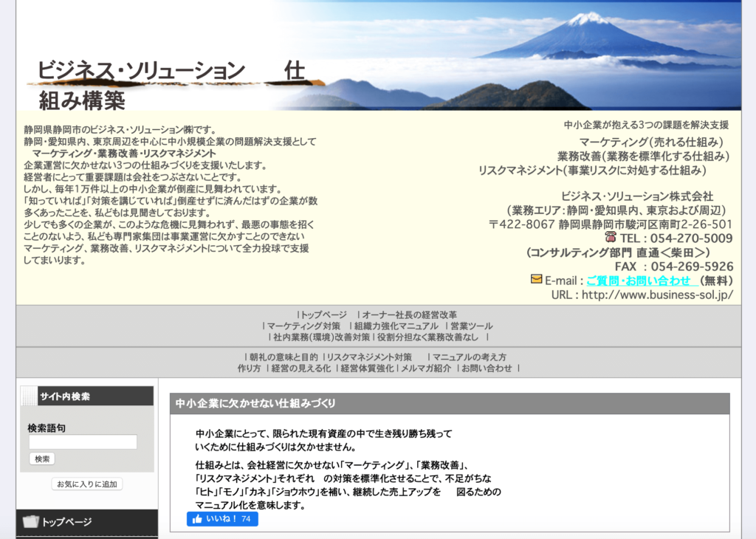Open the sidebar トップページ menu entry
This screenshot has height=539, width=756.
click(x=87, y=522)
